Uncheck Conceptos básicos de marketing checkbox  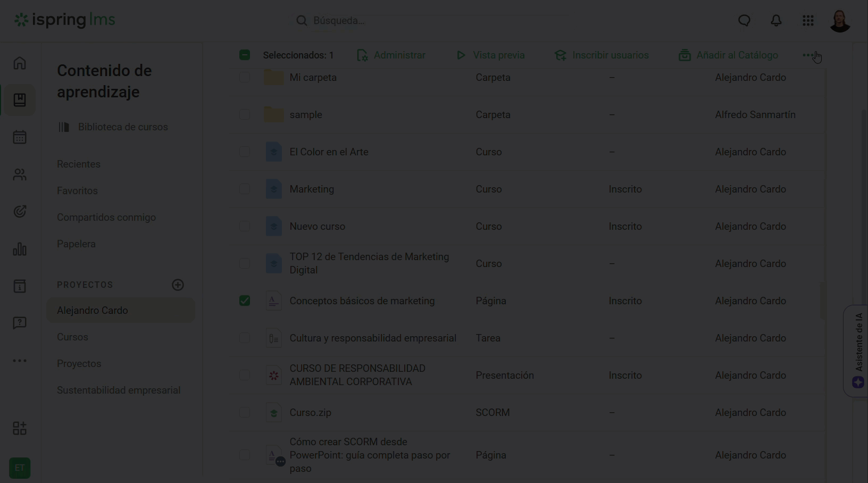pos(245,301)
